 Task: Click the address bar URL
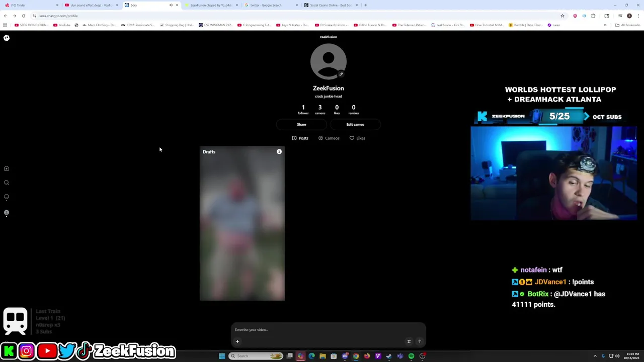[58, 16]
